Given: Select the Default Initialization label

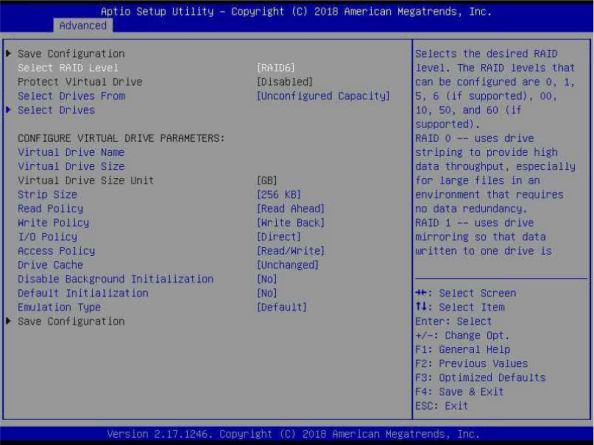Looking at the screenshot, I should click(x=83, y=293).
